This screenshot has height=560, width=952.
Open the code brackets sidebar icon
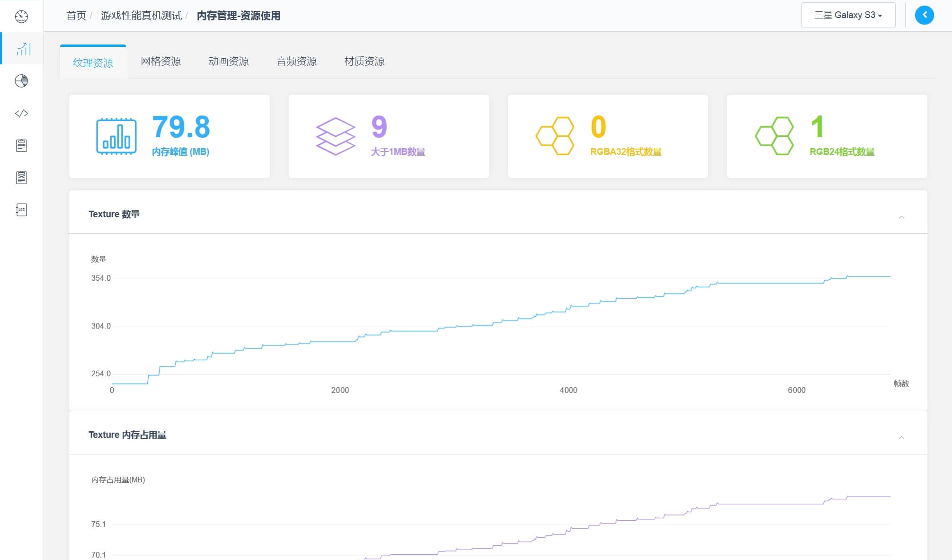point(21,113)
